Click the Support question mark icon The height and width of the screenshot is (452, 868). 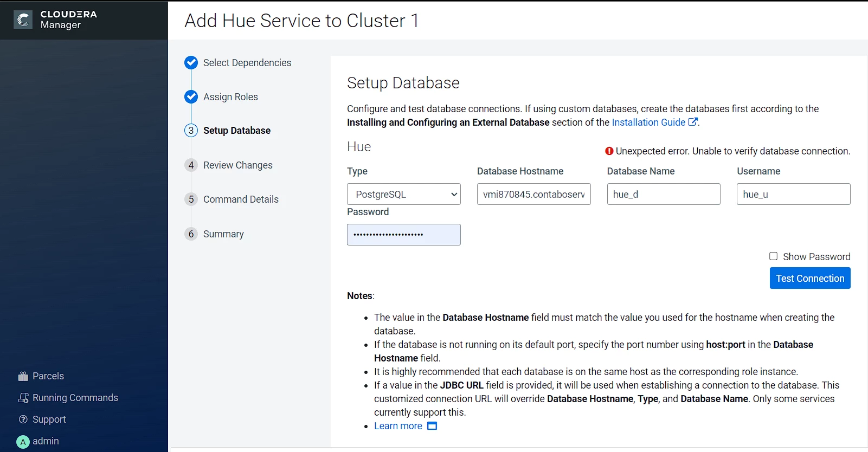coord(23,419)
